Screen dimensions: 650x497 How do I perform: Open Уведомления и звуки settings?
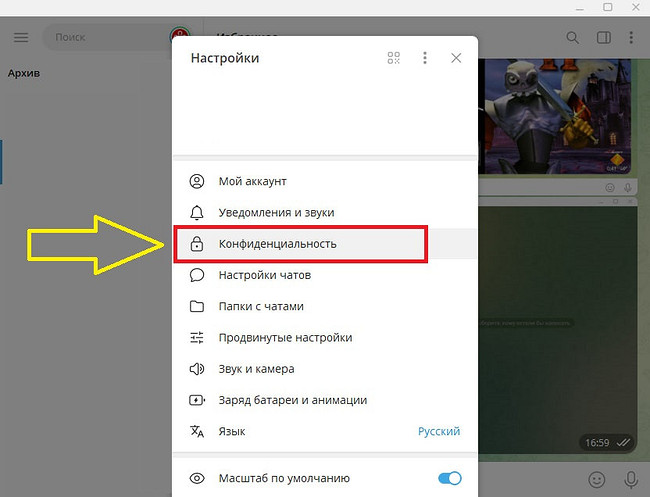pyautogui.click(x=276, y=212)
